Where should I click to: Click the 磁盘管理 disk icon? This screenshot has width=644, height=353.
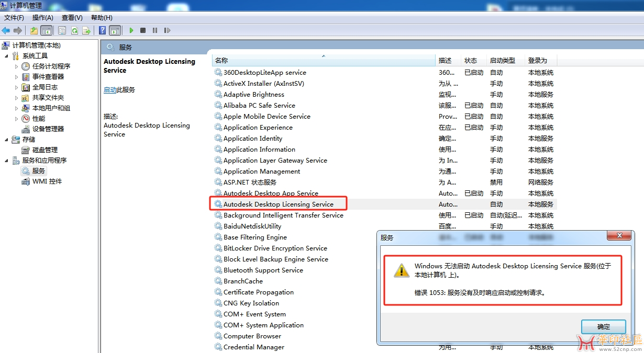point(26,150)
